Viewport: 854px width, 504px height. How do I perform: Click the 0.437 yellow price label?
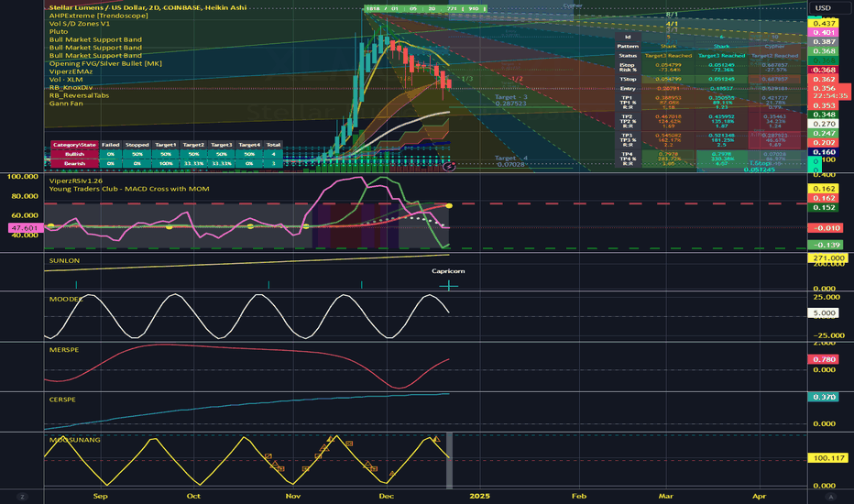[824, 24]
